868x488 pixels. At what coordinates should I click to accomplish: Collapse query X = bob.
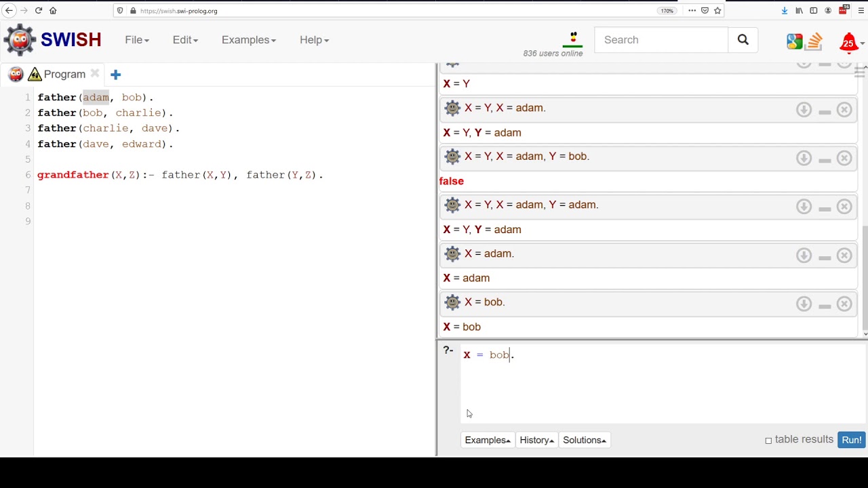click(825, 306)
